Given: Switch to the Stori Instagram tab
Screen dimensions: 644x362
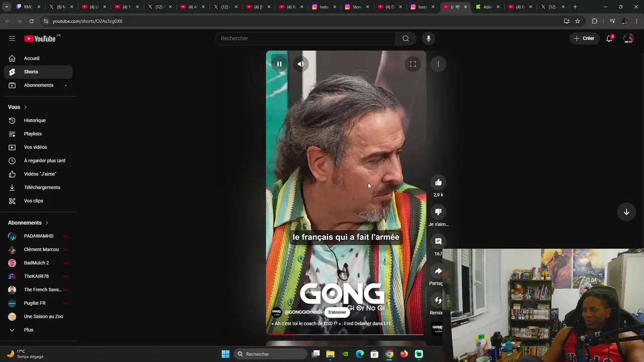Looking at the screenshot, I should 357,7.
